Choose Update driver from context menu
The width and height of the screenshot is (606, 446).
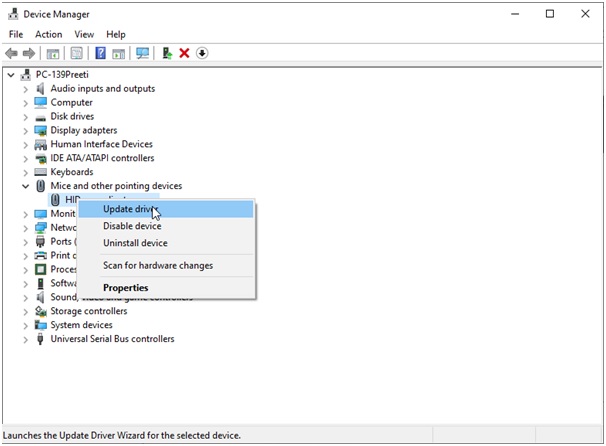tap(130, 209)
